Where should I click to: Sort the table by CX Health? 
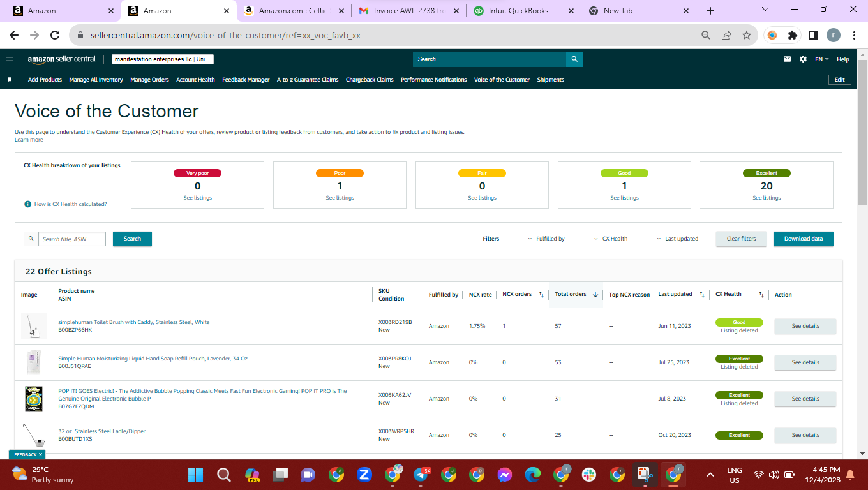tap(761, 295)
